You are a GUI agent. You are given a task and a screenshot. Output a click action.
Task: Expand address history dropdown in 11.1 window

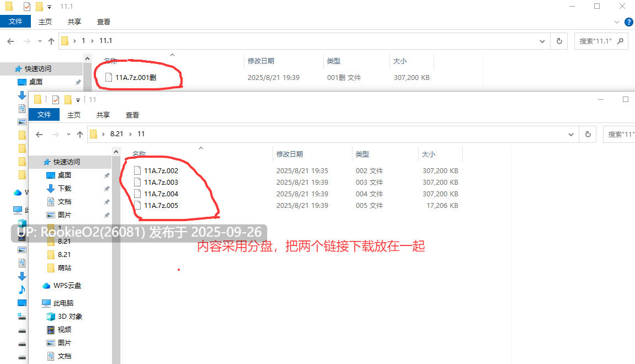pos(542,41)
